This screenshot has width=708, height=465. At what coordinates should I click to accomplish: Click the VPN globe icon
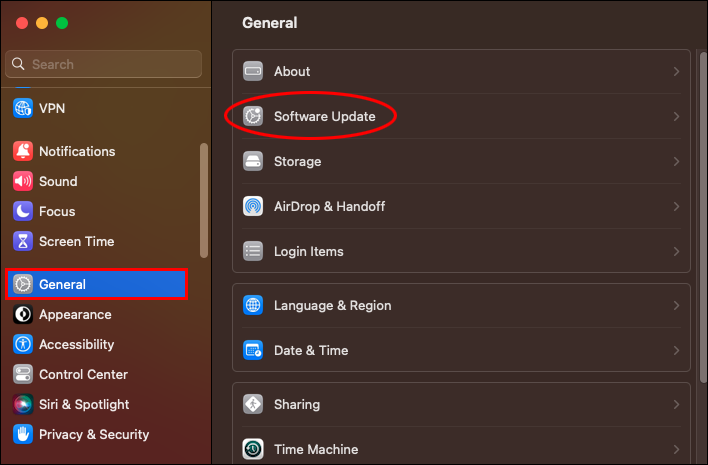point(23,108)
